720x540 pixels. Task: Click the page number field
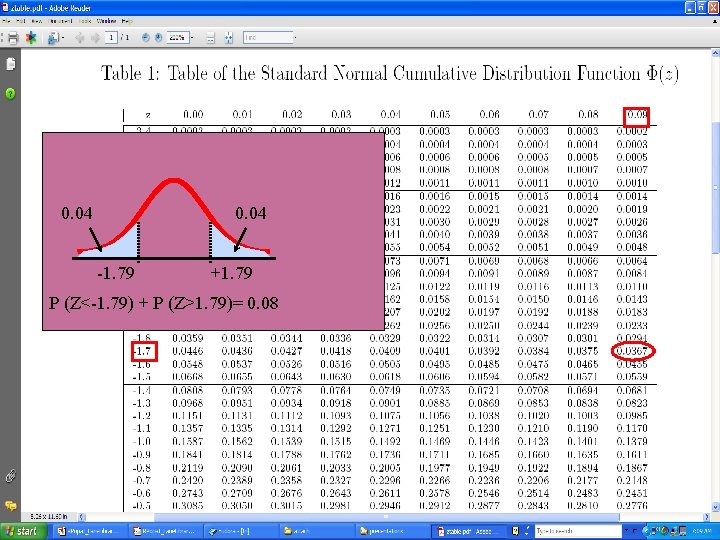point(111,38)
